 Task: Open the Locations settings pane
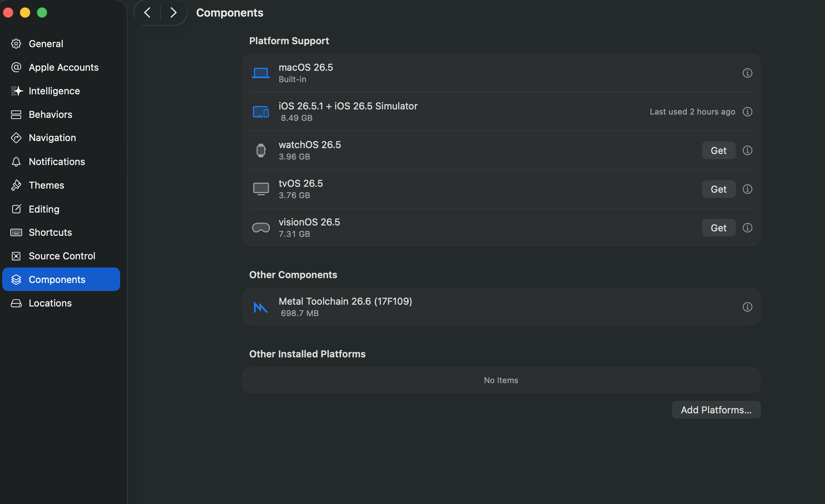[x=61, y=303]
